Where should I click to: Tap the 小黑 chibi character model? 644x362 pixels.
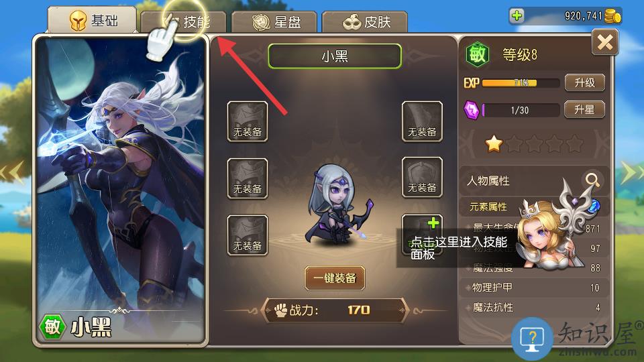(339, 205)
